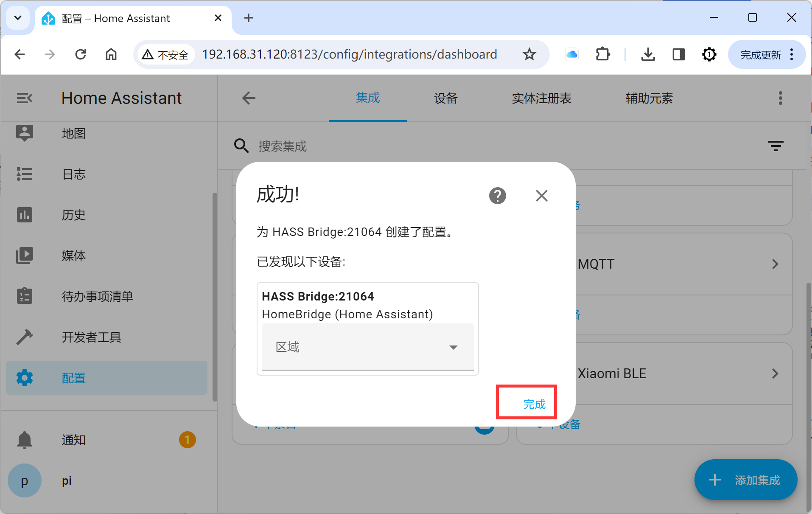This screenshot has height=514, width=812.
Task: Open 通知 notifications panel
Action: click(x=106, y=440)
